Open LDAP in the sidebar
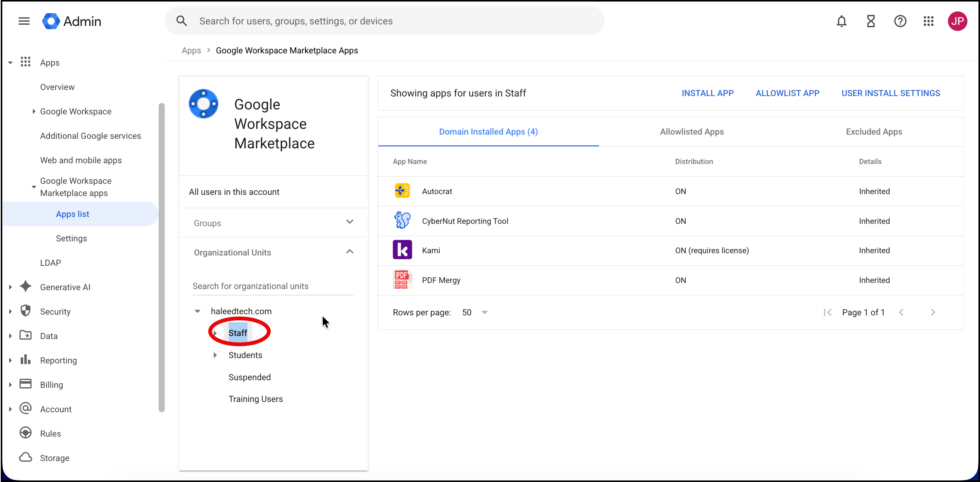The width and height of the screenshot is (980, 482). [x=51, y=263]
